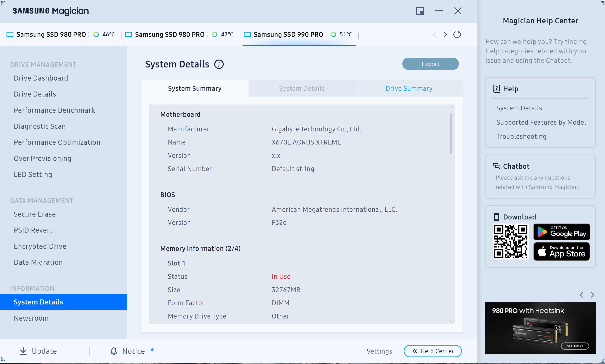Click the first Samsung SSD 980 PRO drive icon
Screen dimensions: 605x364
10,34
